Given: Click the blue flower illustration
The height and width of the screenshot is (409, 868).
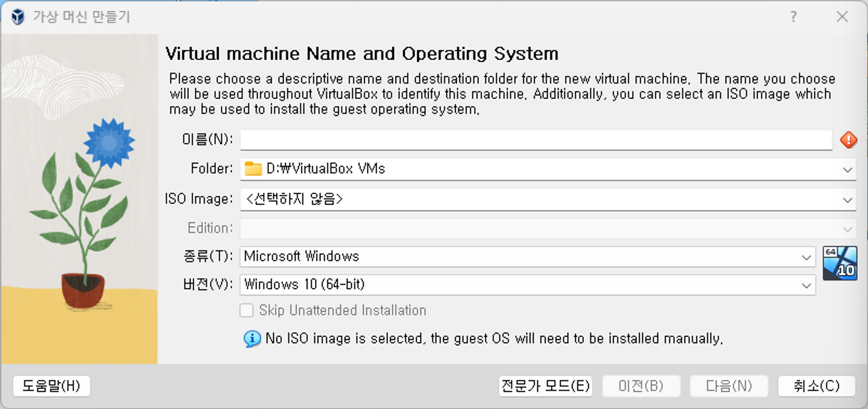Looking at the screenshot, I should 109,143.
